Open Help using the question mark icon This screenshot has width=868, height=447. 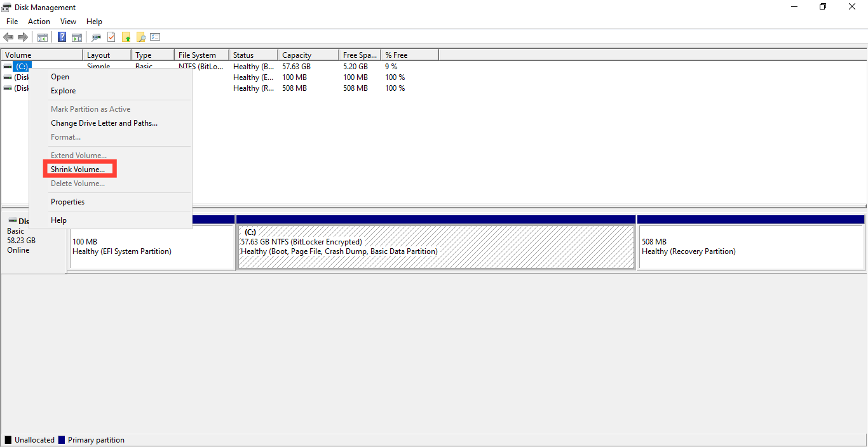[x=62, y=37]
